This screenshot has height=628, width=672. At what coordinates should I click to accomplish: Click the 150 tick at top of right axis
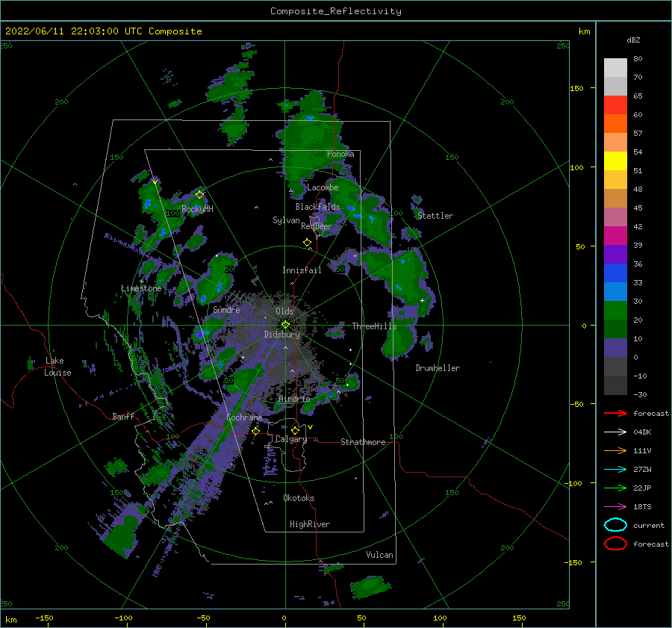coord(576,88)
